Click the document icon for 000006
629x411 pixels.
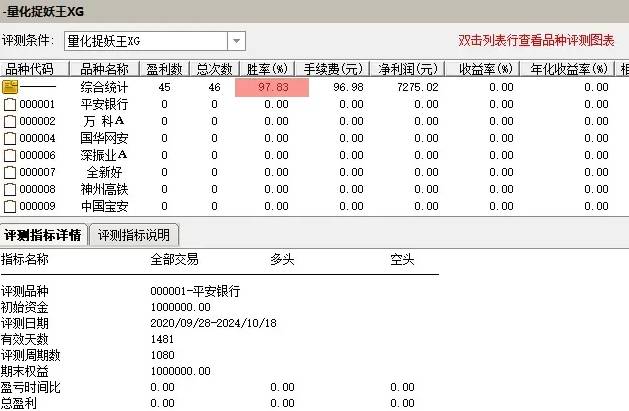(10, 155)
